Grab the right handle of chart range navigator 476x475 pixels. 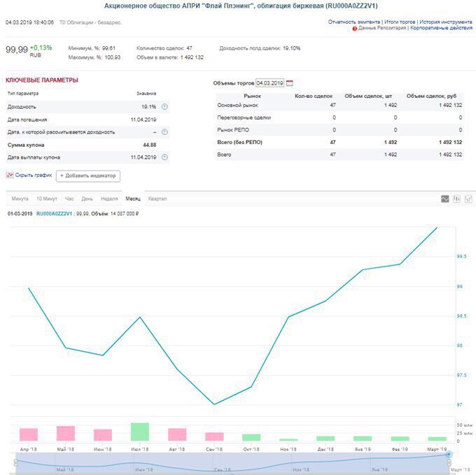[x=449, y=462]
